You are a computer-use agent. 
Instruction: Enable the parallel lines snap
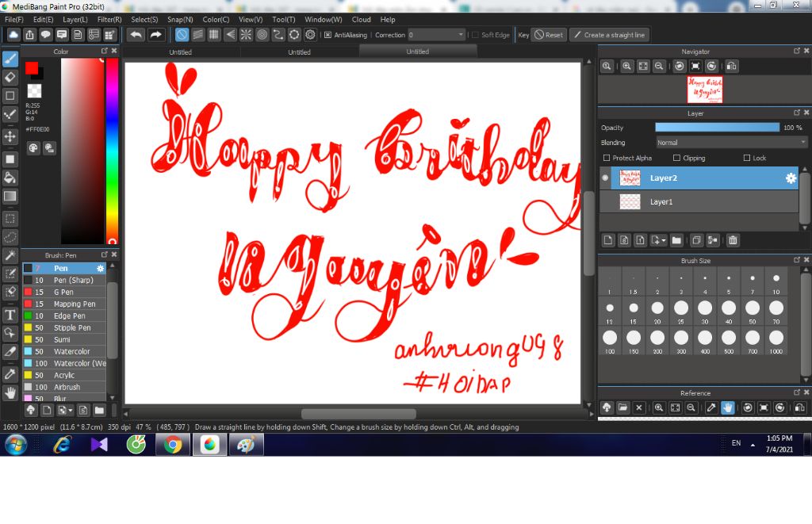tap(197, 35)
